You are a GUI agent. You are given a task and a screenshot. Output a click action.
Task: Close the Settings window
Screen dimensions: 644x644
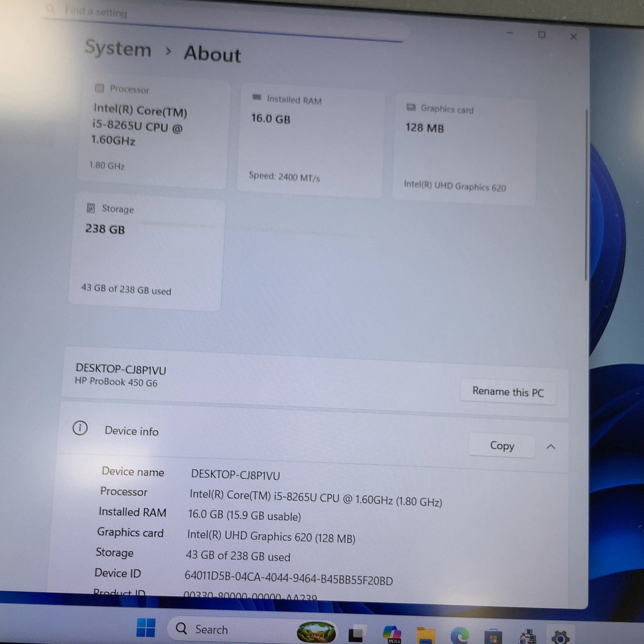click(x=573, y=36)
